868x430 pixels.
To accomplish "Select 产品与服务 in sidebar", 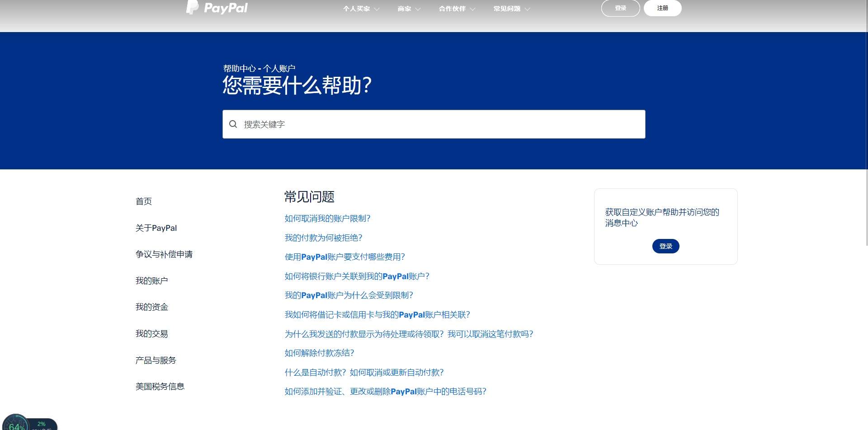I will 156,360.
